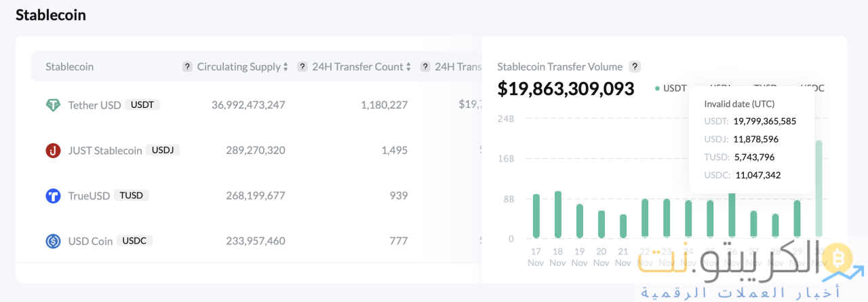Click help icon next to Stablecoin Transfer Volume
This screenshot has height=302, width=868.
pyautogui.click(x=635, y=67)
